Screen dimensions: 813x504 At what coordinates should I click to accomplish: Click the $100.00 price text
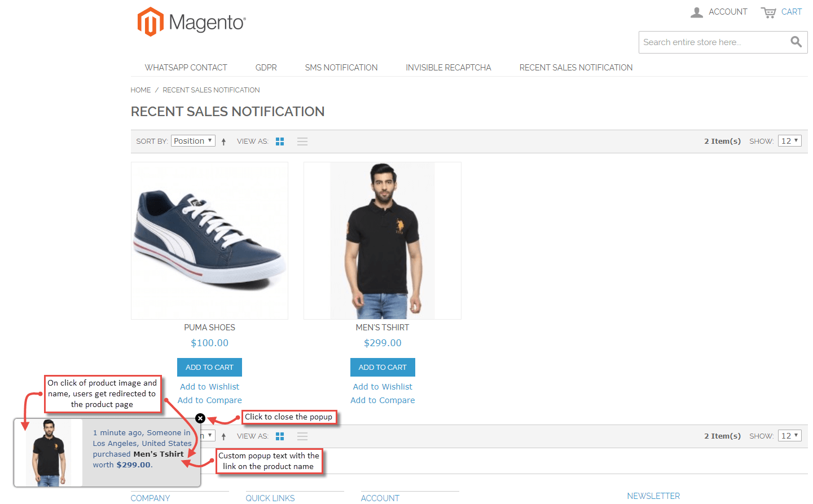click(209, 343)
